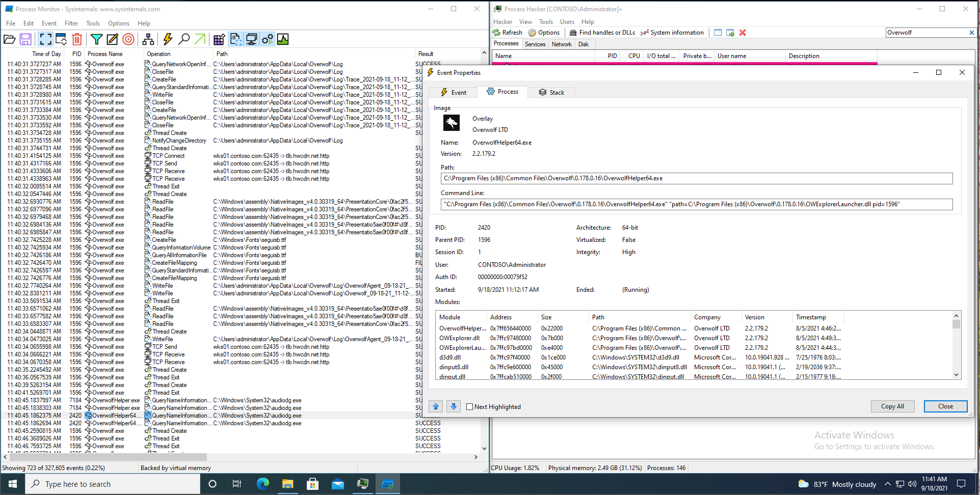Image resolution: width=980 pixels, height=495 pixels.
Task: Sort Process Hacker list by CPU column
Action: click(x=633, y=56)
